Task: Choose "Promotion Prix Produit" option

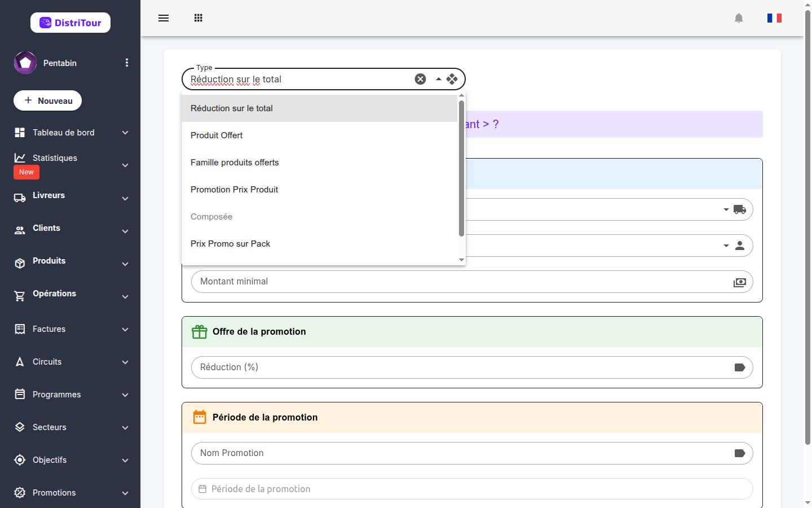Action: point(319,190)
